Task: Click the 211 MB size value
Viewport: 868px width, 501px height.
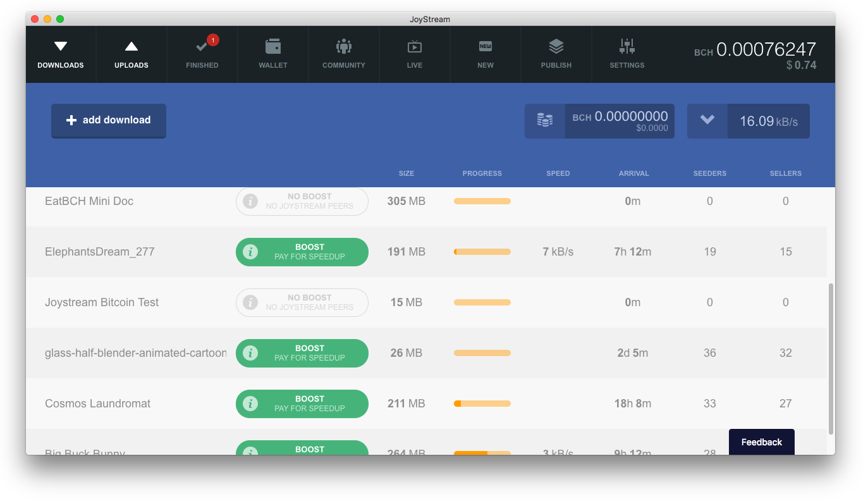Action: (x=406, y=404)
